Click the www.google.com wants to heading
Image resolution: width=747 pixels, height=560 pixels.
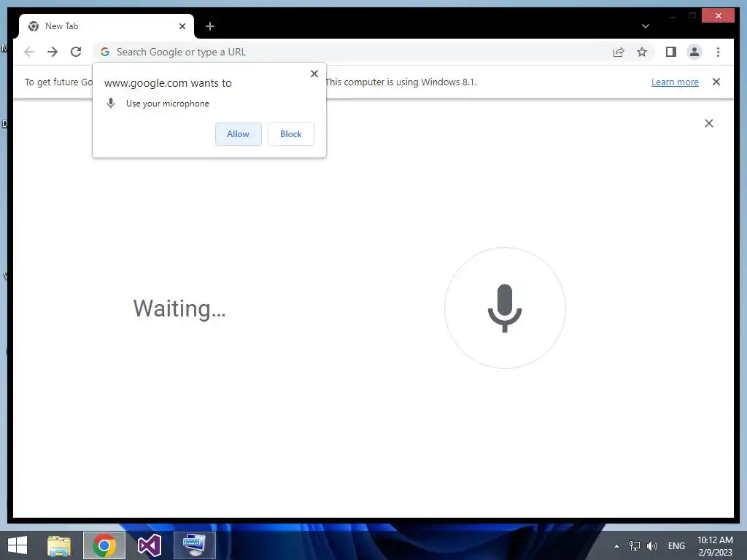[x=168, y=83]
